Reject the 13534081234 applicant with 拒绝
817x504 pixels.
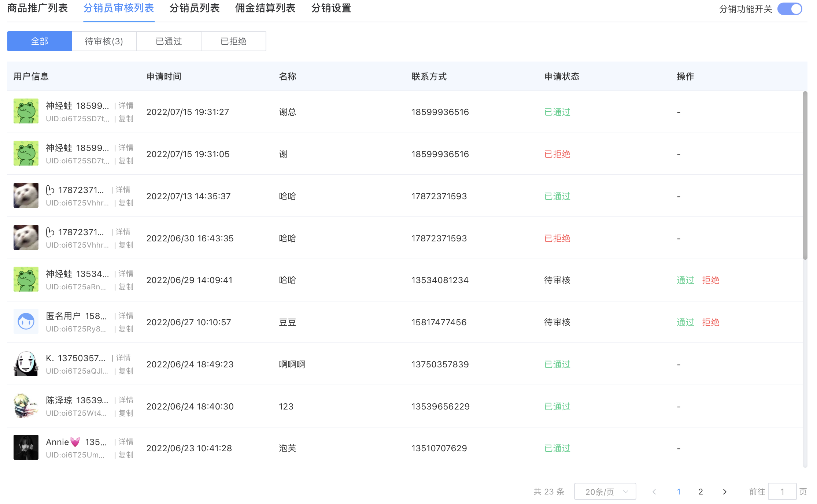coord(710,280)
